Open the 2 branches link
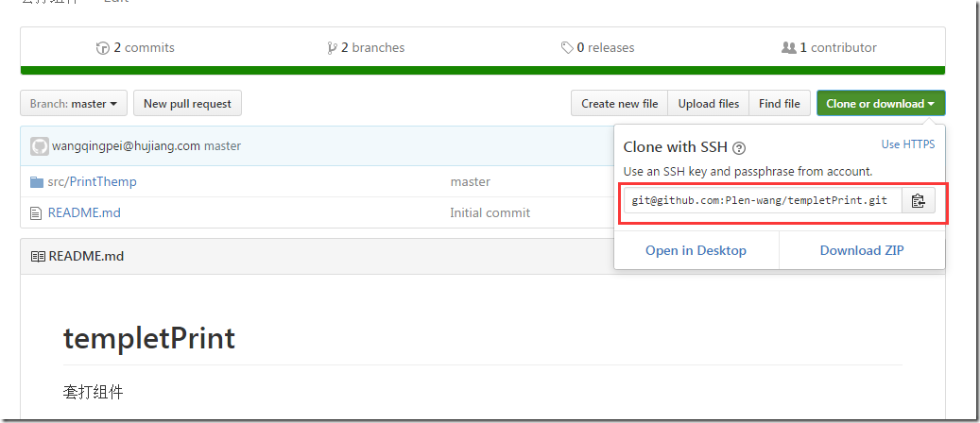 (366, 47)
